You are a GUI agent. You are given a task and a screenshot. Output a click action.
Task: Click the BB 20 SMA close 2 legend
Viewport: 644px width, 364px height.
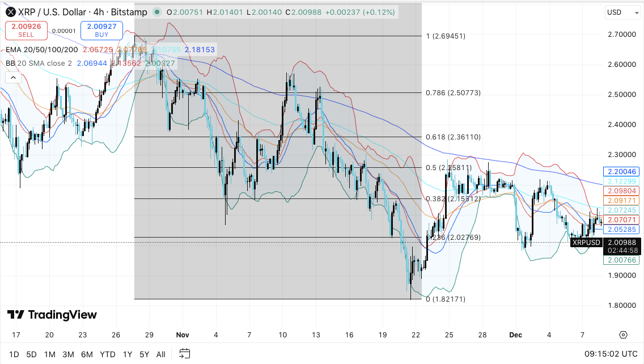pos(39,64)
